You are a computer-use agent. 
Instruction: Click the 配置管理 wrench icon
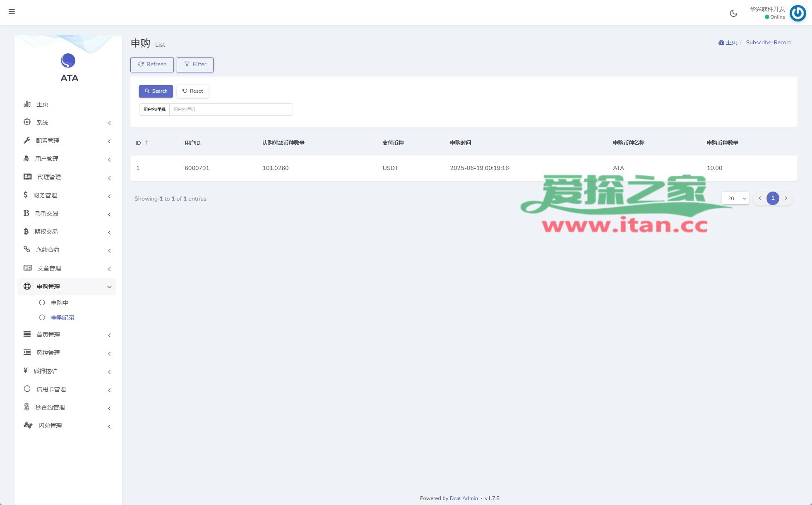coord(27,140)
